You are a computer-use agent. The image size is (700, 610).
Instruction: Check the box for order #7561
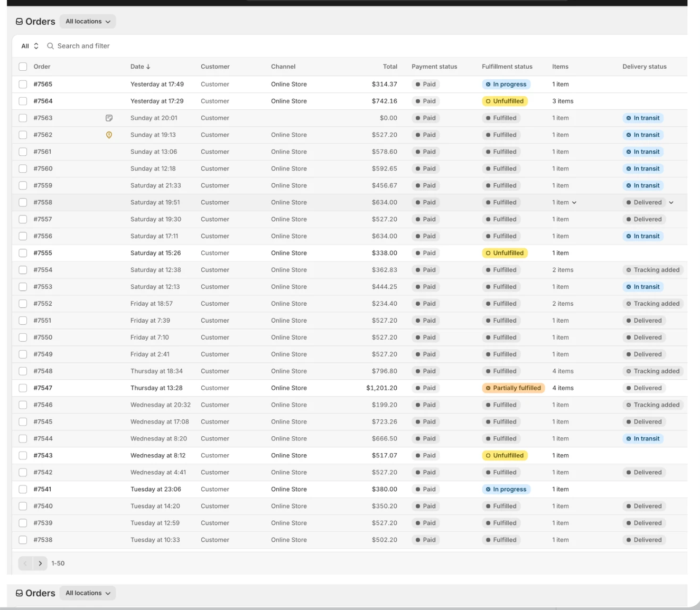pyautogui.click(x=23, y=152)
